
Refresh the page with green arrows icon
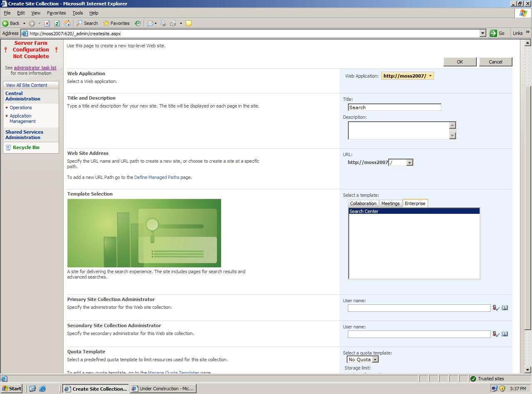57,23
